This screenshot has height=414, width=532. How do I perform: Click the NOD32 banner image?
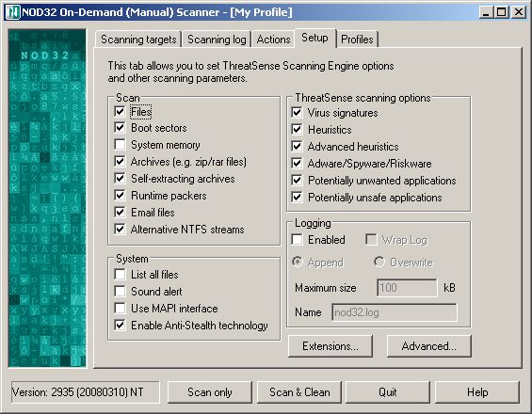point(47,198)
